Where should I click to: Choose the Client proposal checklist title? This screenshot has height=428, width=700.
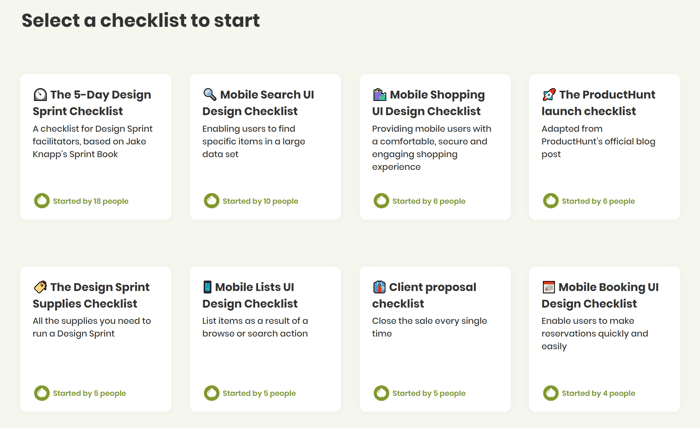click(424, 295)
